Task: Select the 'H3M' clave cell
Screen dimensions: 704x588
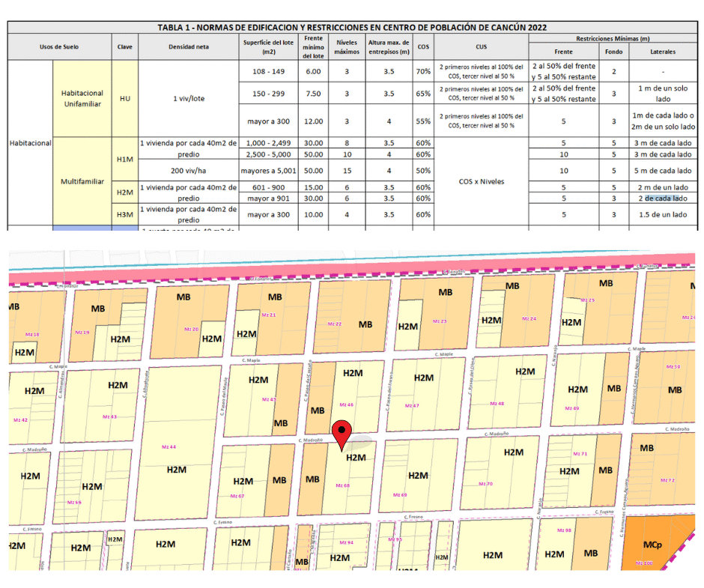Action: point(125,215)
